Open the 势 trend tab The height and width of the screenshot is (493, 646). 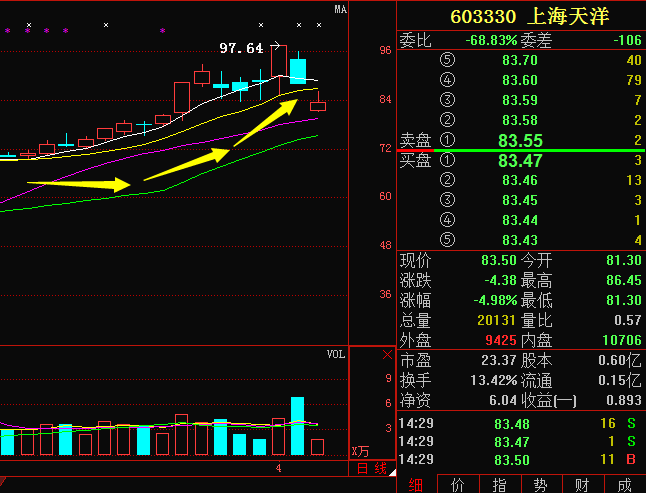pyautogui.click(x=542, y=484)
